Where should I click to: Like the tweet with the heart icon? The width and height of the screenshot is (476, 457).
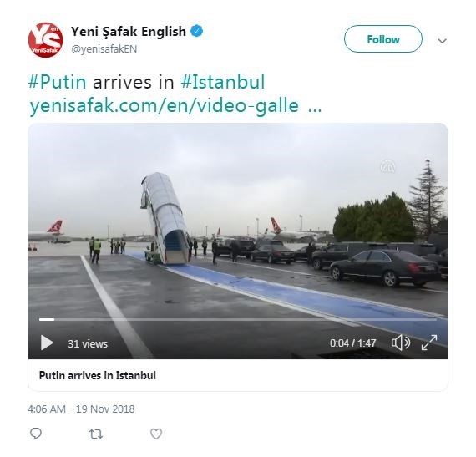click(x=156, y=434)
